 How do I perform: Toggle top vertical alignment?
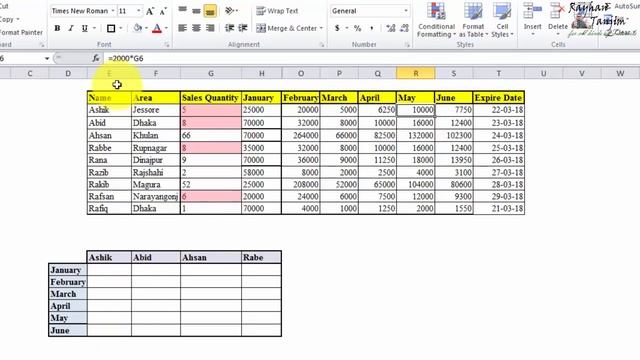tap(182, 11)
